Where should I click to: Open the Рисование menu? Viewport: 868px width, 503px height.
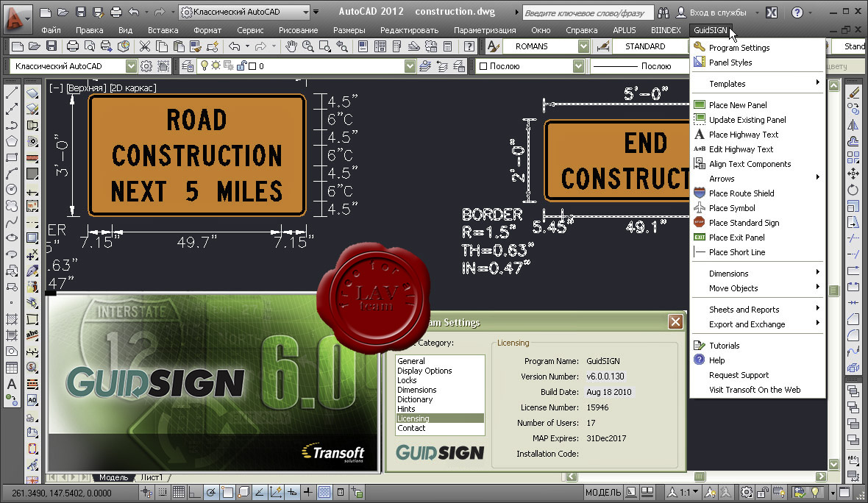tap(298, 30)
